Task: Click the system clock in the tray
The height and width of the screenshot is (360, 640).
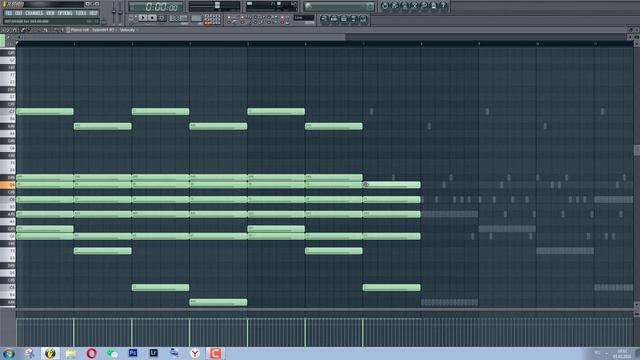Action: [622, 354]
